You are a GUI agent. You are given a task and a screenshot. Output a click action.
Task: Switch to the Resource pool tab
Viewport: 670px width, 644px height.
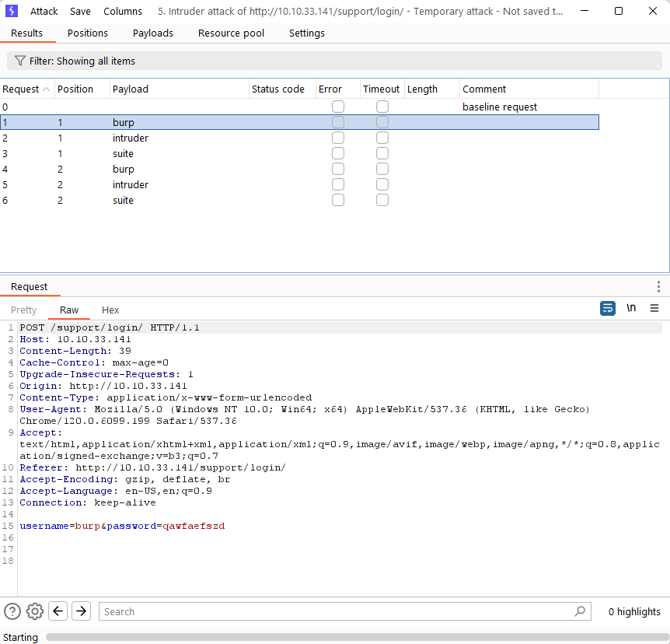click(x=231, y=33)
